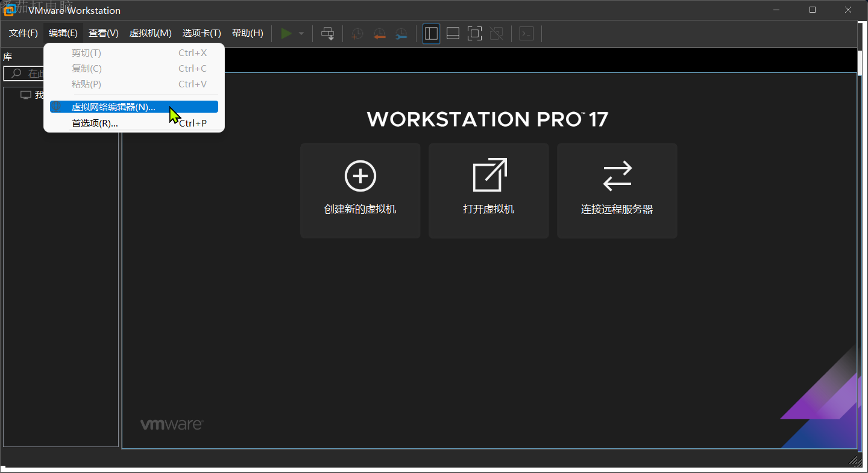Click the greyed 复制(C) menu entry
This screenshot has height=473, width=868.
point(134,69)
